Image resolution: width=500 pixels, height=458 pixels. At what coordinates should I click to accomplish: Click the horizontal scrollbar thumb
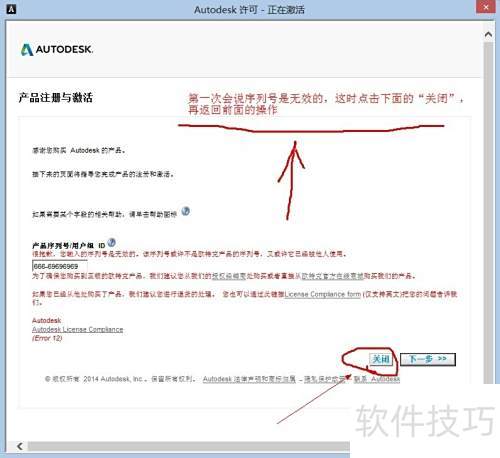(x=189, y=446)
